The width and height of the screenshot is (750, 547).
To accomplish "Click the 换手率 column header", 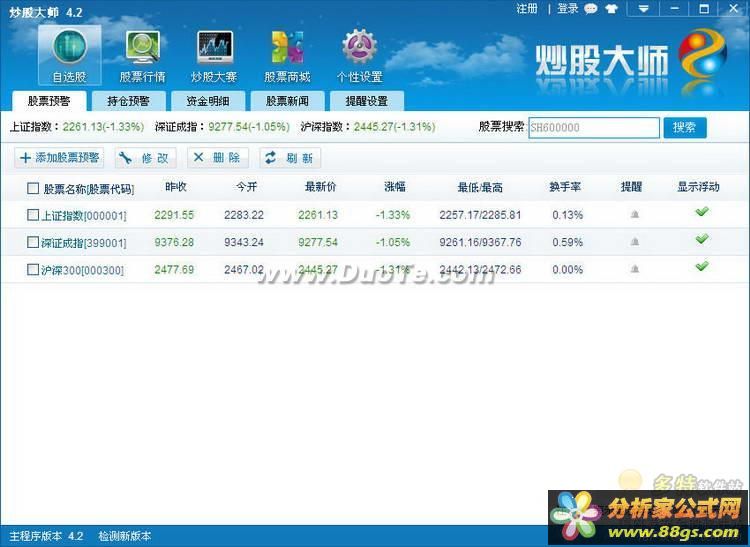I will (x=565, y=187).
